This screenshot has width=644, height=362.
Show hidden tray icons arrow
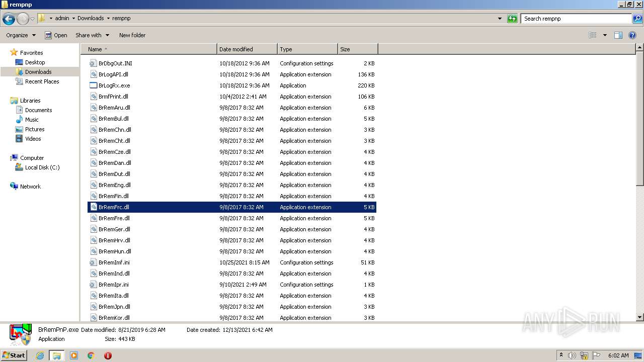(x=561, y=355)
